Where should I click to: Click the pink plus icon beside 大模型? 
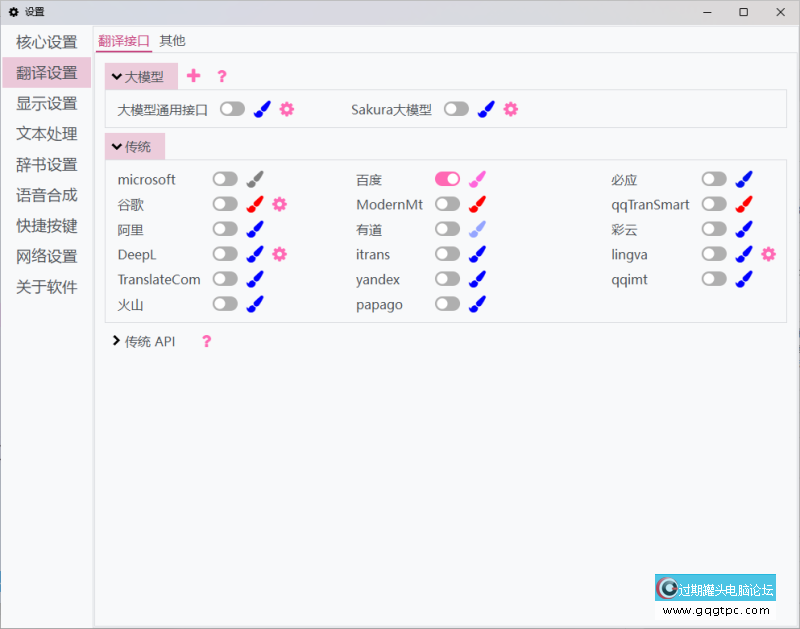tap(194, 76)
